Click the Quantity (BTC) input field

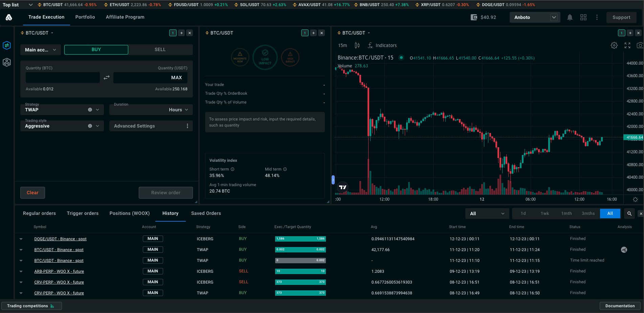[x=63, y=77]
